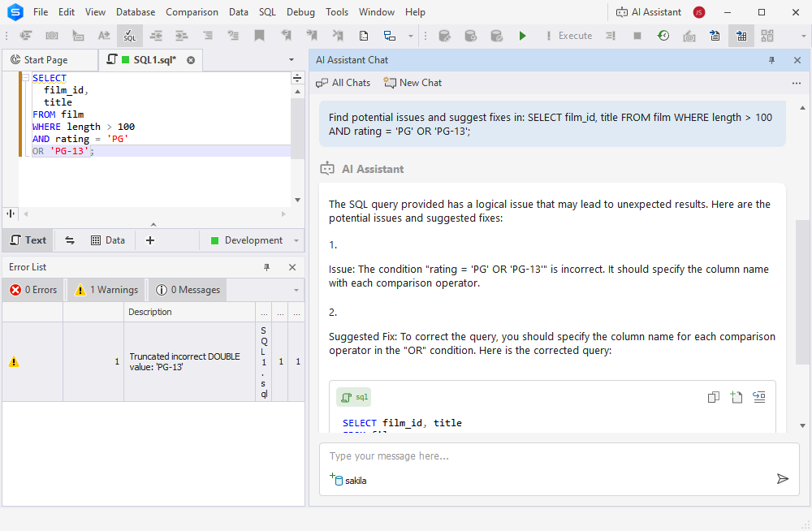
Task: Insert AI code into the editor
Action: (x=759, y=397)
